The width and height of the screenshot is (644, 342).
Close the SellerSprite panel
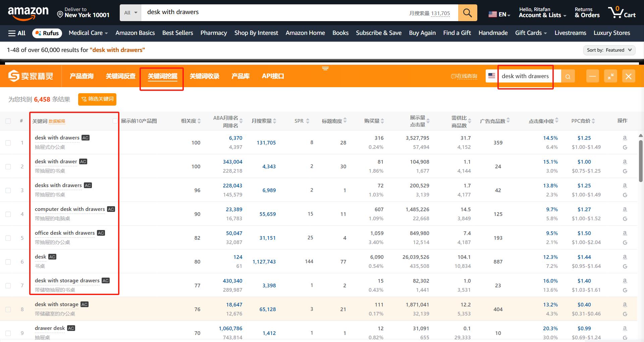629,76
